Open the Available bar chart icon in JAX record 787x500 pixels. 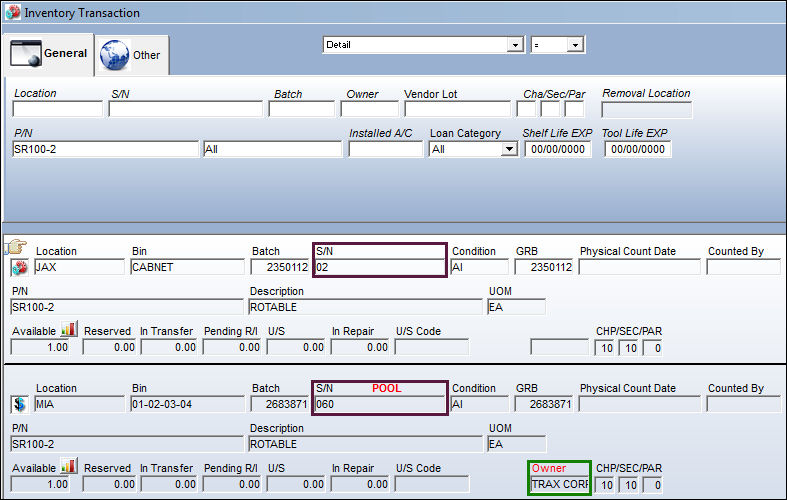68,329
